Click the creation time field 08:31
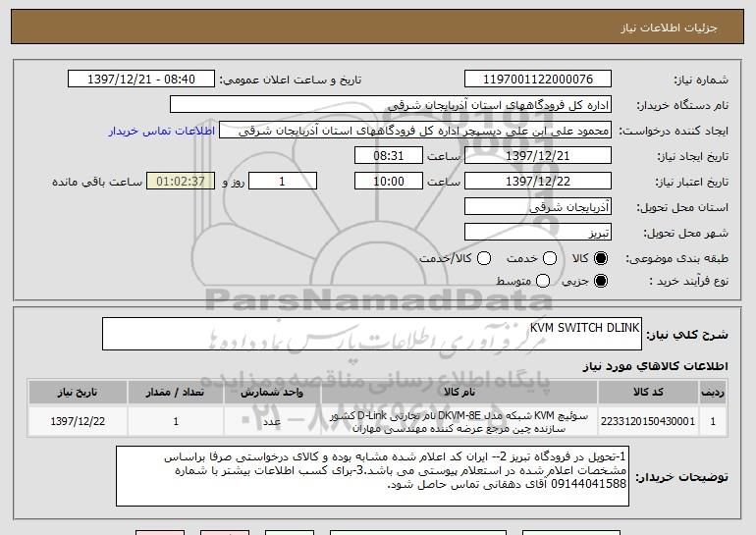 (x=389, y=156)
